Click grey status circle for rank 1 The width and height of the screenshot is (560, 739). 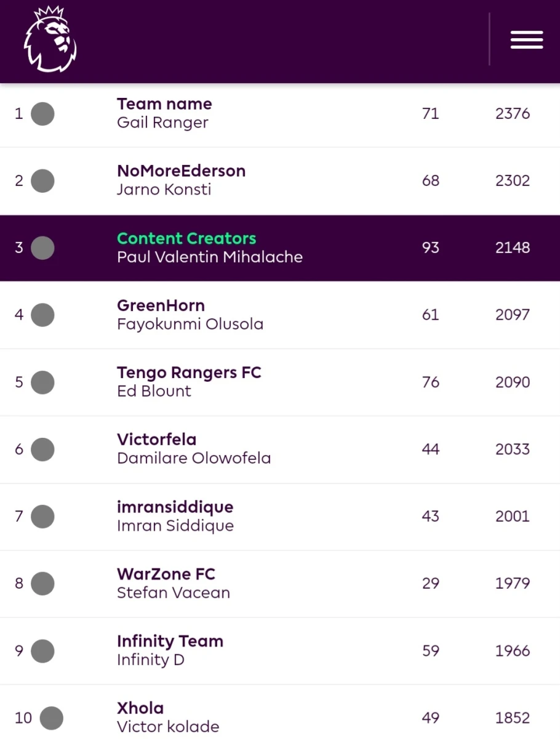[x=42, y=114]
